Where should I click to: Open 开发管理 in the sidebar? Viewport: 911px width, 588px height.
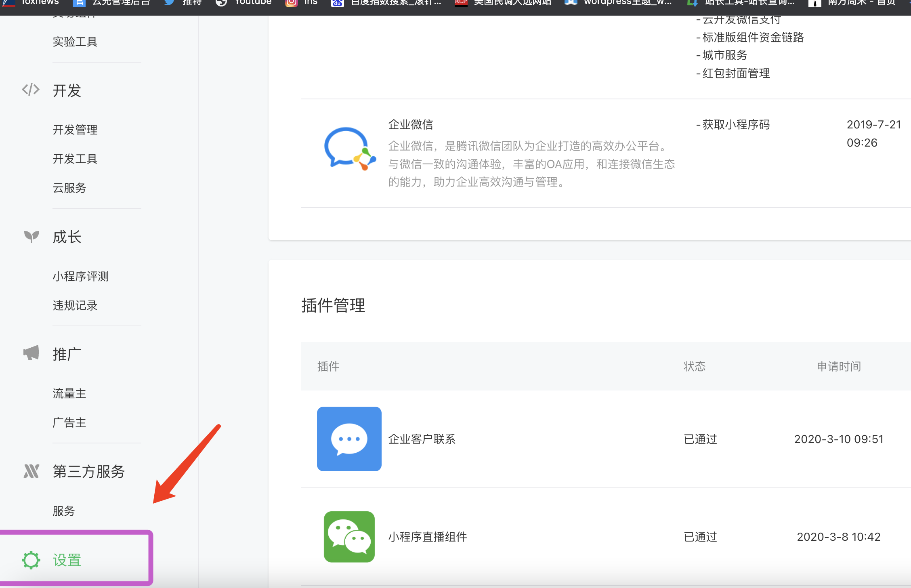pos(75,130)
